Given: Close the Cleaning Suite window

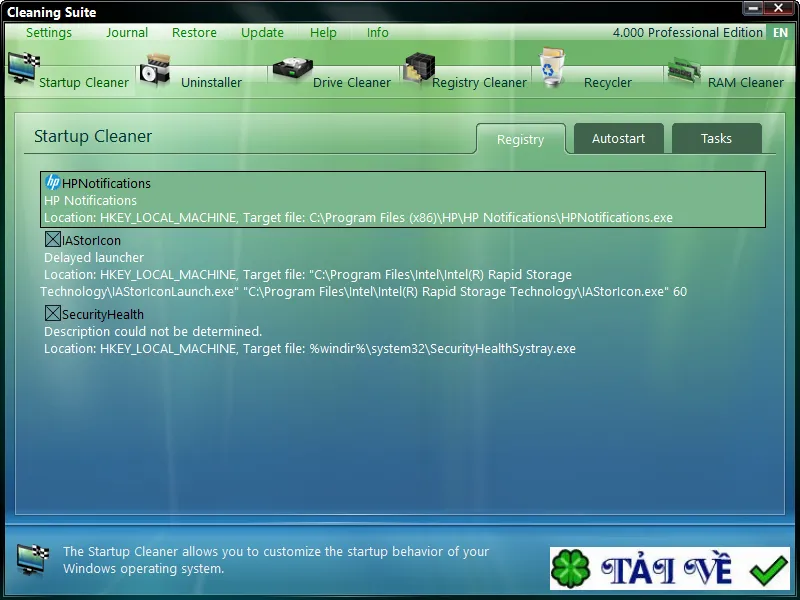Looking at the screenshot, I should tap(779, 8).
